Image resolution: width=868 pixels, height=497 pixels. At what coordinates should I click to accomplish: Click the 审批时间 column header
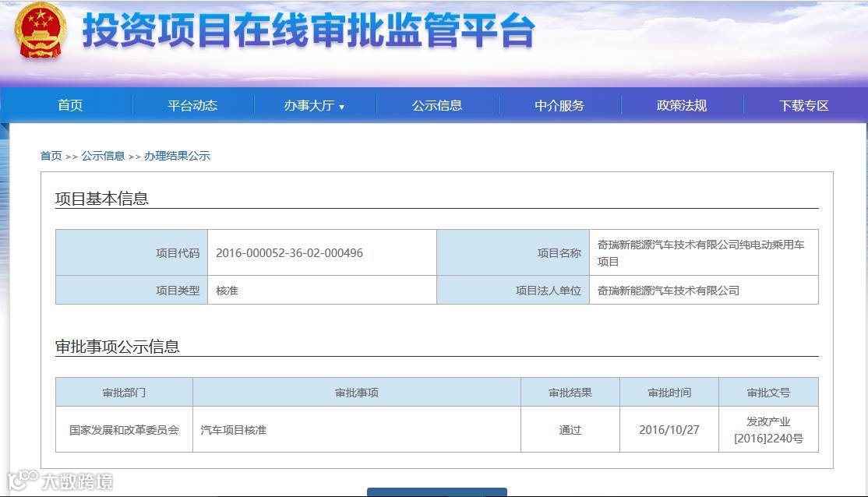click(x=669, y=393)
